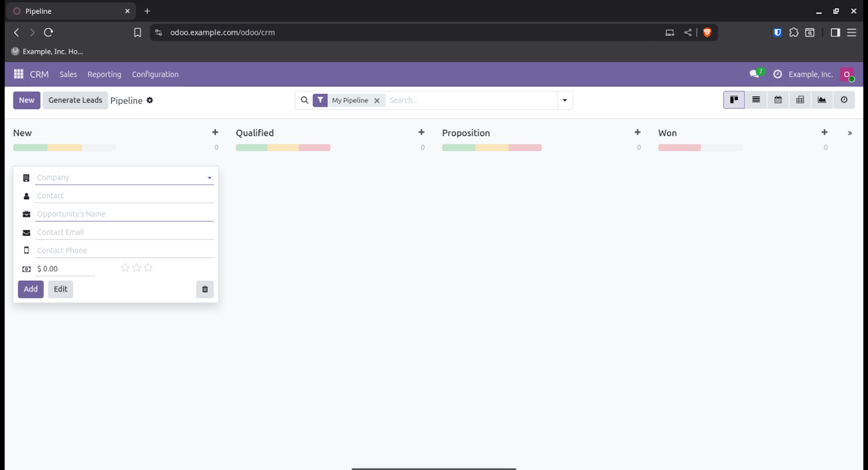Open the Reporting menu
Image resolution: width=868 pixels, height=470 pixels.
click(104, 74)
